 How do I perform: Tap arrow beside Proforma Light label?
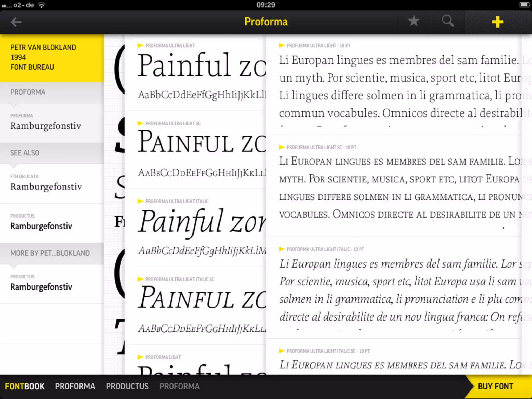pyautogui.click(x=141, y=357)
